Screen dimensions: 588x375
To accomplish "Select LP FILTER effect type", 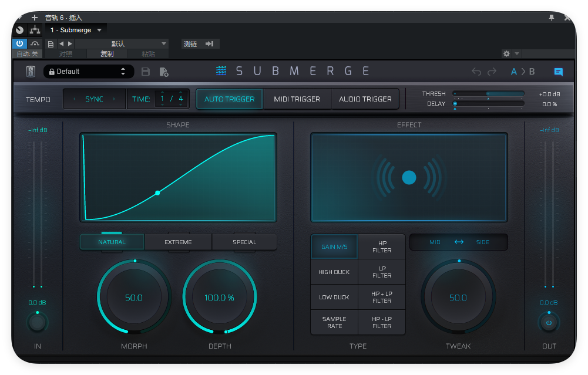I will [382, 272].
